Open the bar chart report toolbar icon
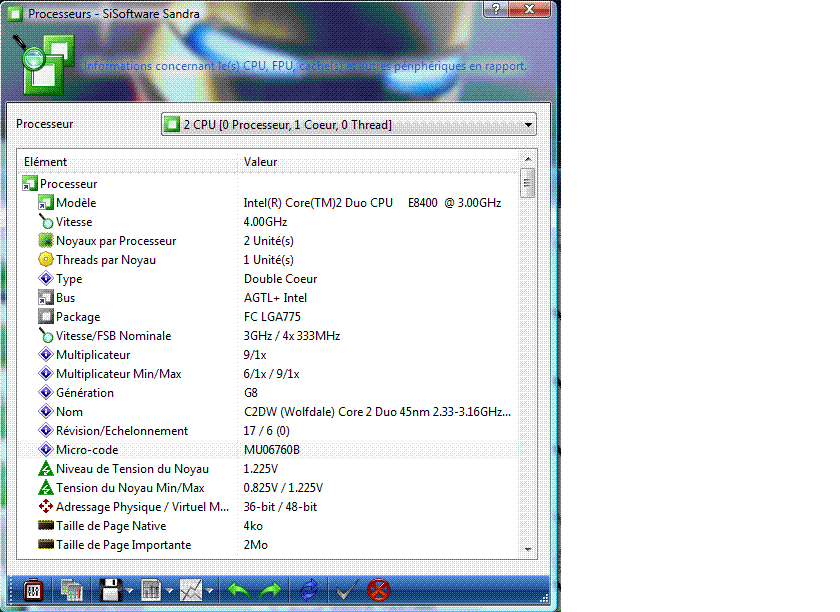The height and width of the screenshot is (612, 840). 151,591
